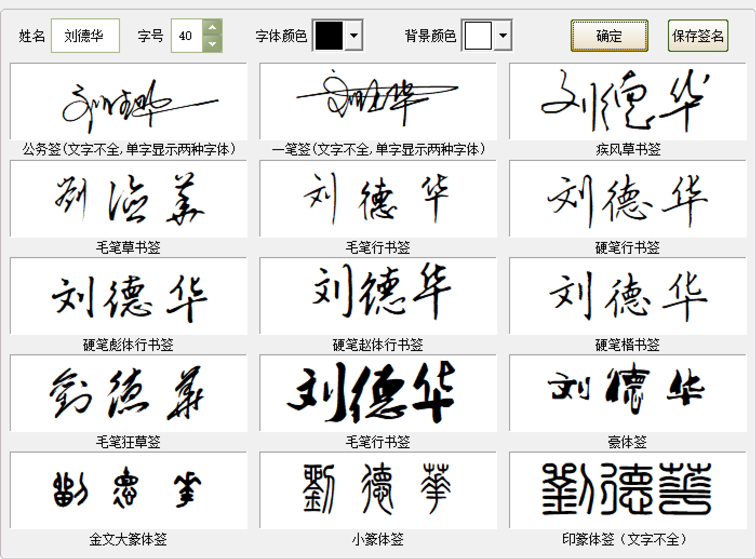Select the 印篆体签 signature preview
Viewport: 756px width, 559px height.
coord(628,490)
